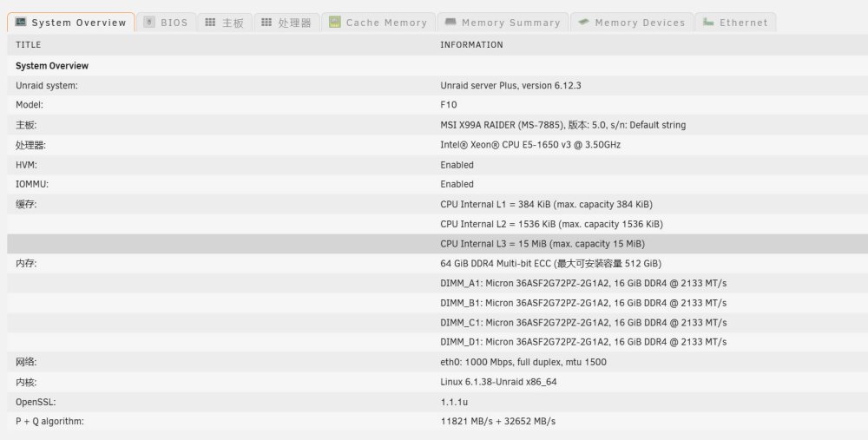Click the 主板 tab grid icon
Image resolution: width=868 pixels, height=440 pixels.
point(210,23)
